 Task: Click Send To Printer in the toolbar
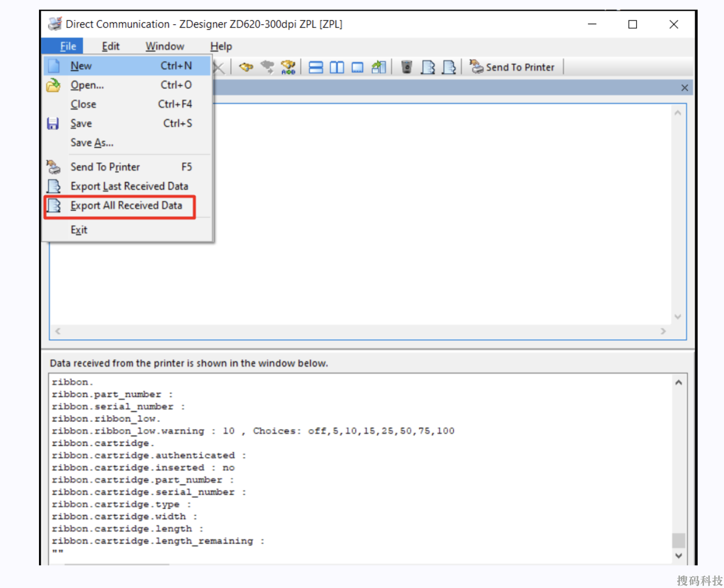512,67
